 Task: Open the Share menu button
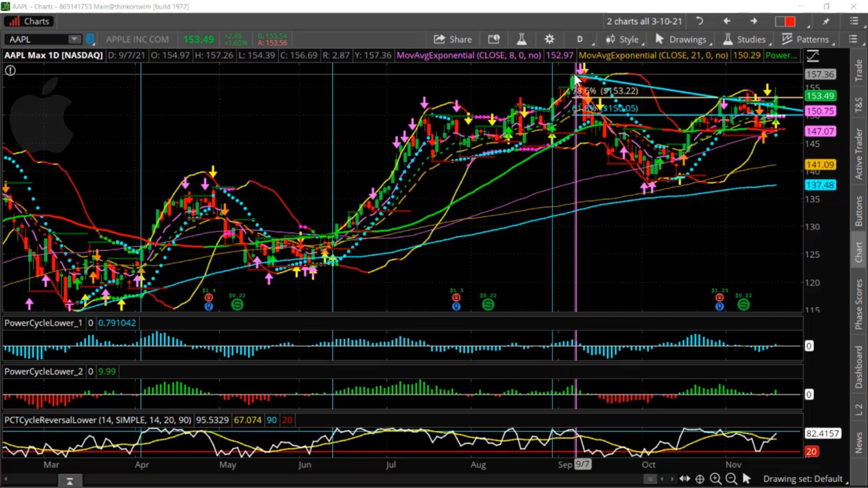(x=453, y=39)
